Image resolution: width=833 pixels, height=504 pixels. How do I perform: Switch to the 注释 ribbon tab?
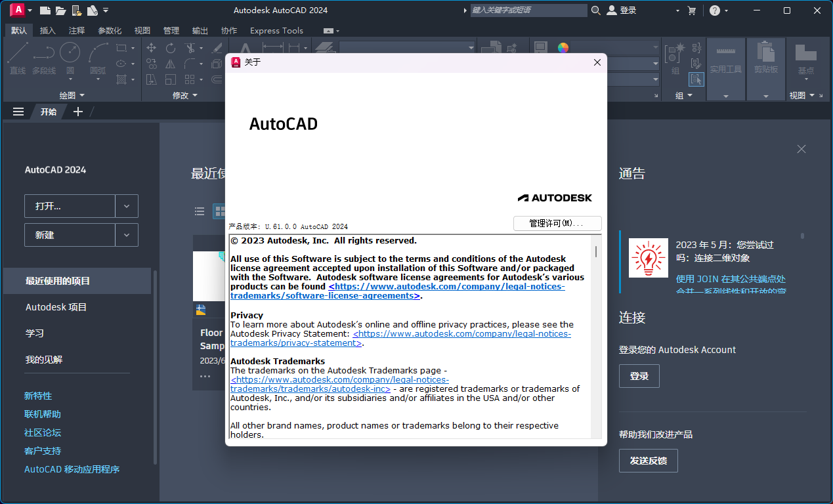point(77,31)
